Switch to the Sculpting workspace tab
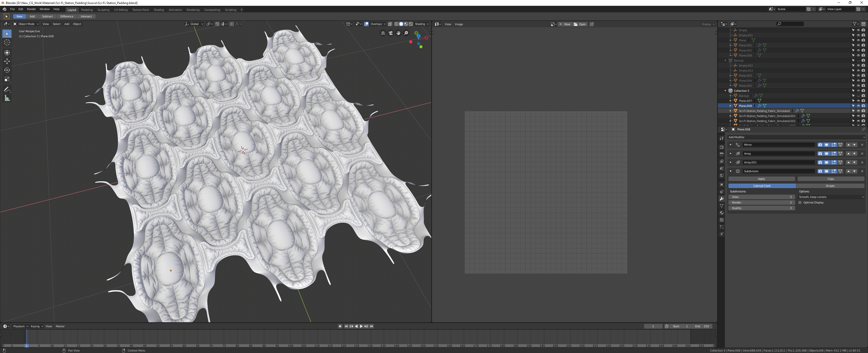 103,10
